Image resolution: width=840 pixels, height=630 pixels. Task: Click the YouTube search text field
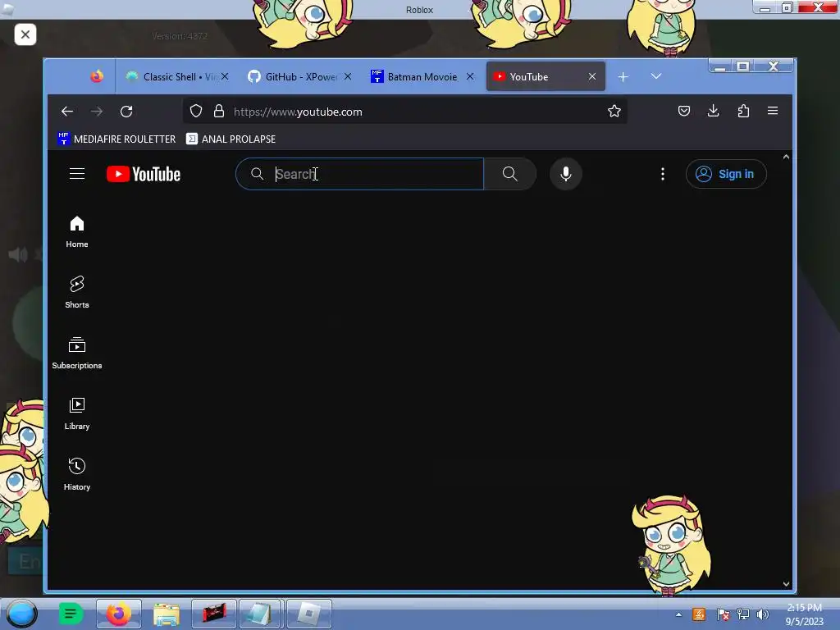(x=359, y=174)
